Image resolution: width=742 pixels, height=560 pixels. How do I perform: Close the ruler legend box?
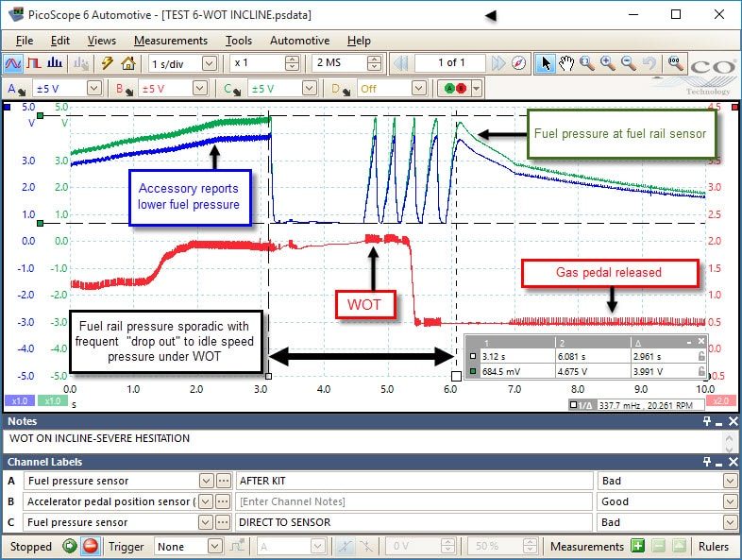pyautogui.click(x=701, y=341)
